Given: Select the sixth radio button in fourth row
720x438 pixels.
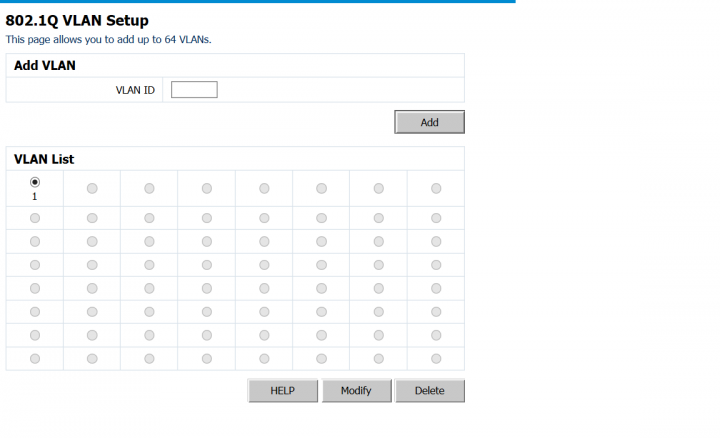Looking at the screenshot, I should (x=321, y=265).
